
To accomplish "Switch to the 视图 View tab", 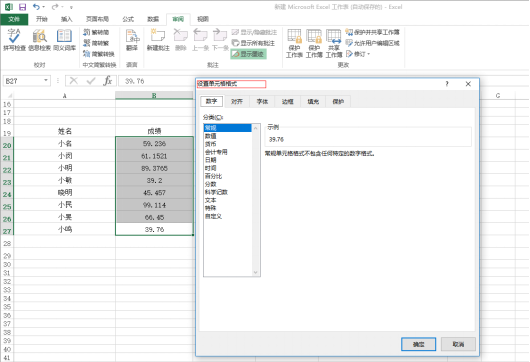I will 203,19.
